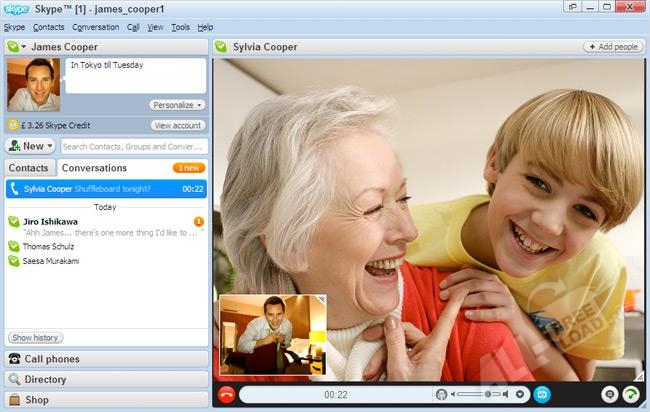Click the microphone mute icon in call bar
The height and width of the screenshot is (412, 650).
pyautogui.click(x=442, y=395)
